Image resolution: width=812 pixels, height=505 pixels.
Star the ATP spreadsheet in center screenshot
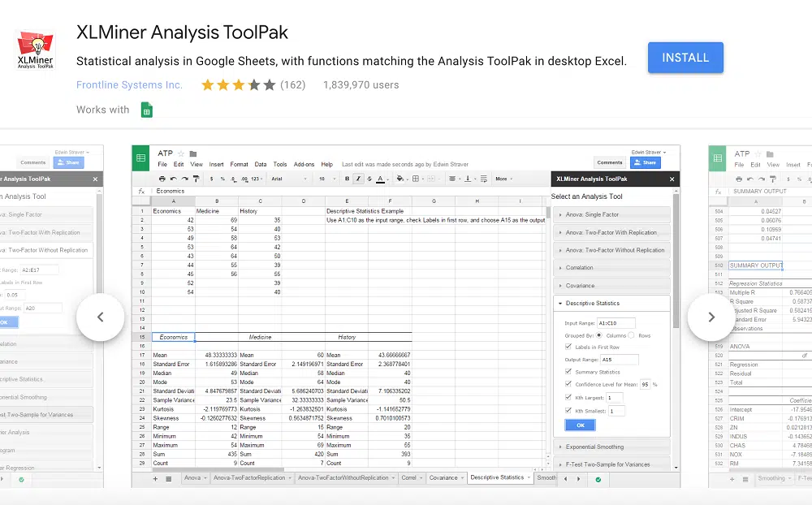181,153
